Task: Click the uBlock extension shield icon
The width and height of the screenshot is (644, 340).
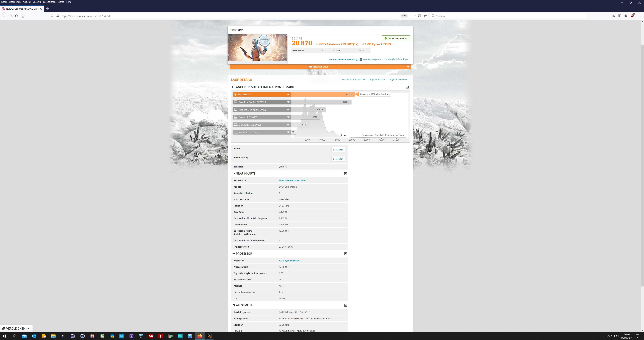Action: [x=632, y=16]
